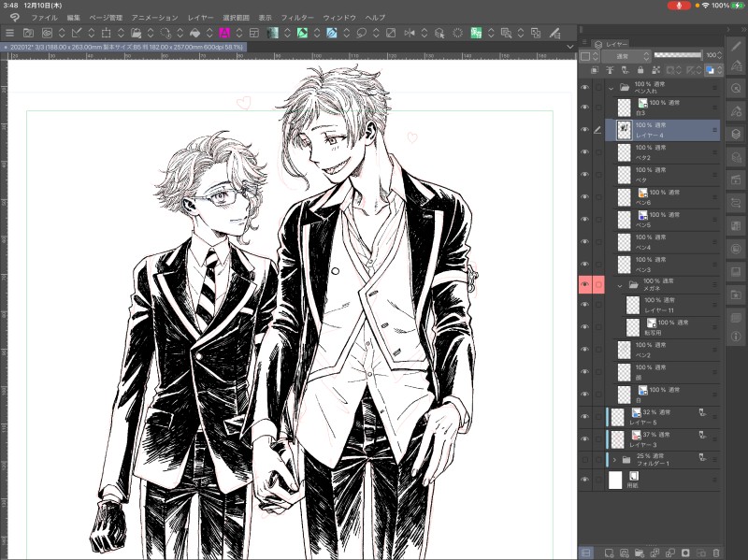
Task: Open the palette color dropdown beside blending mode
Action: [590, 56]
